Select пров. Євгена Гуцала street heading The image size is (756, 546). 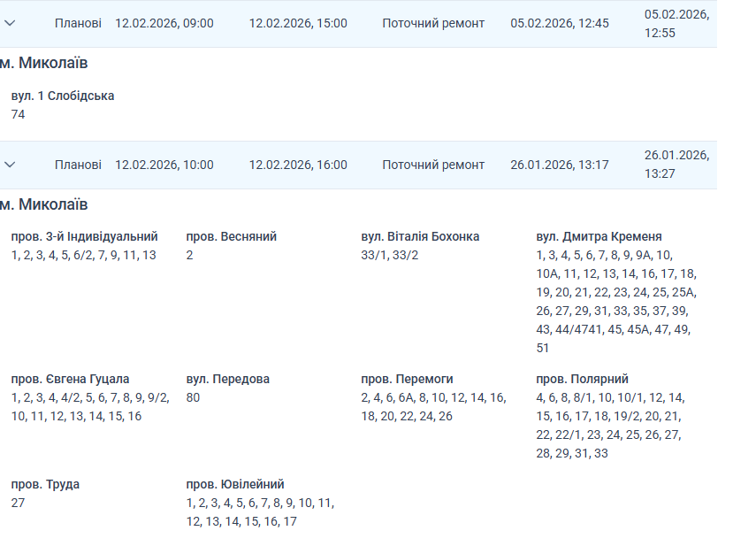tap(71, 379)
